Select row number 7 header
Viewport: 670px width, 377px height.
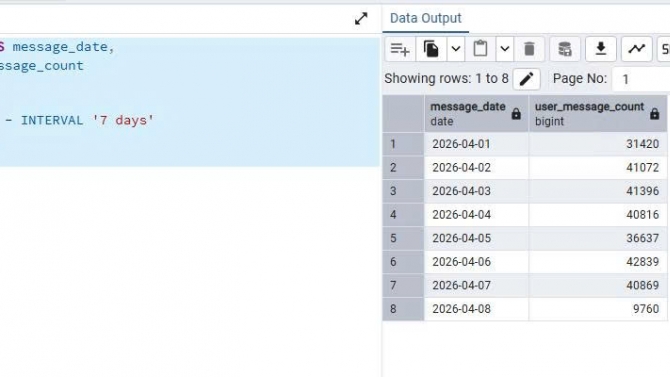pyautogui.click(x=403, y=285)
